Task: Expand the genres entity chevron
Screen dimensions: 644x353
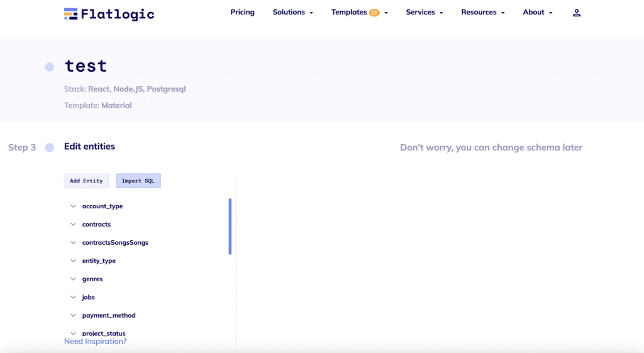Action: 73,279
